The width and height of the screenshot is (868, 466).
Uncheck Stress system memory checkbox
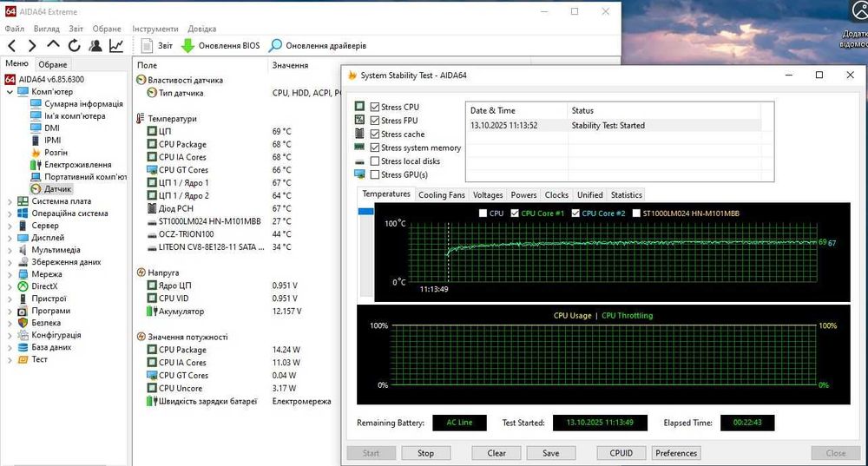pos(375,148)
